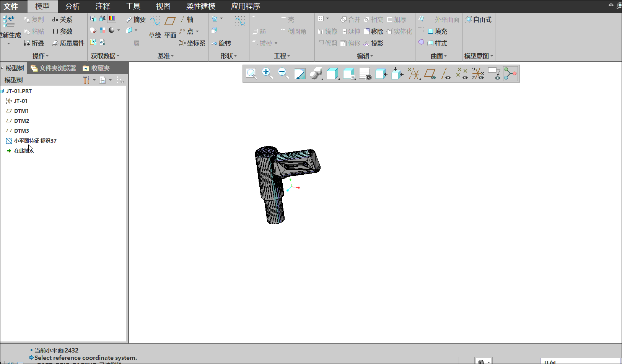Click the Zoom Out magnifier icon
The width and height of the screenshot is (622, 364).
pyautogui.click(x=283, y=73)
